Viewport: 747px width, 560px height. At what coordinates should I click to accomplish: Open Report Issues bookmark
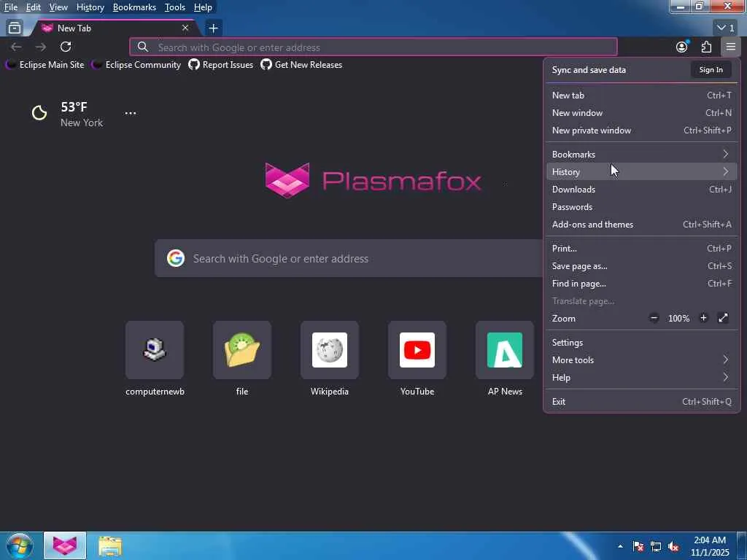tap(221, 65)
